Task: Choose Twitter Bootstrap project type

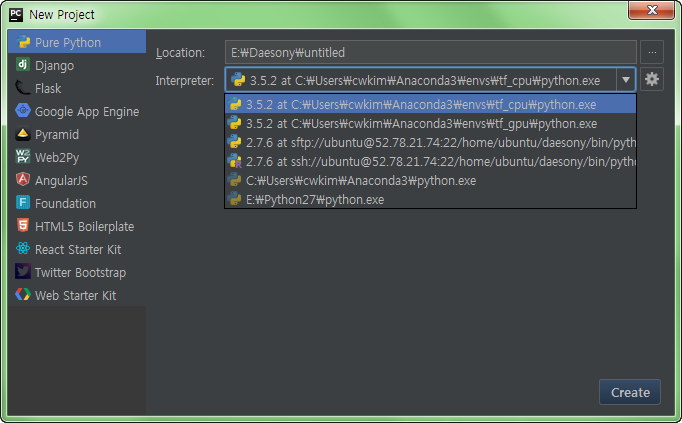Action: pyautogui.click(x=77, y=273)
